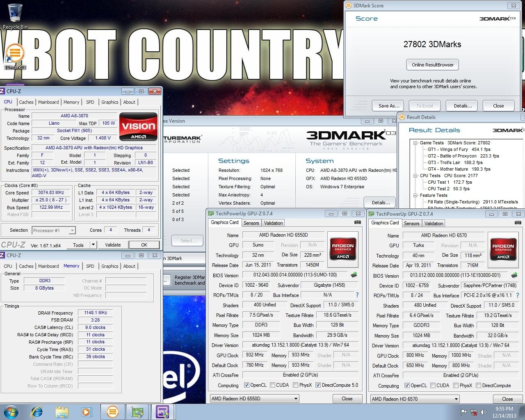Switch to 3DMark03 taskbar button

pyautogui.click(x=112, y=412)
